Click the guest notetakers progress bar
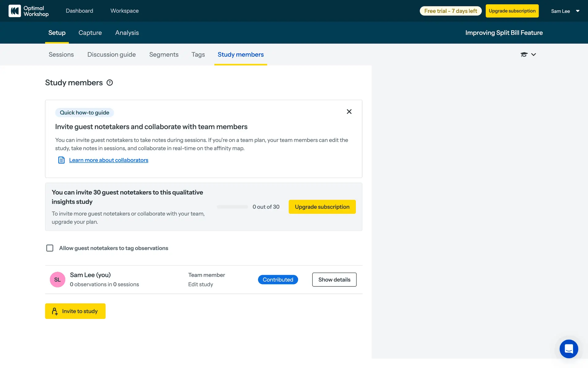The width and height of the screenshot is (588, 368). click(232, 207)
